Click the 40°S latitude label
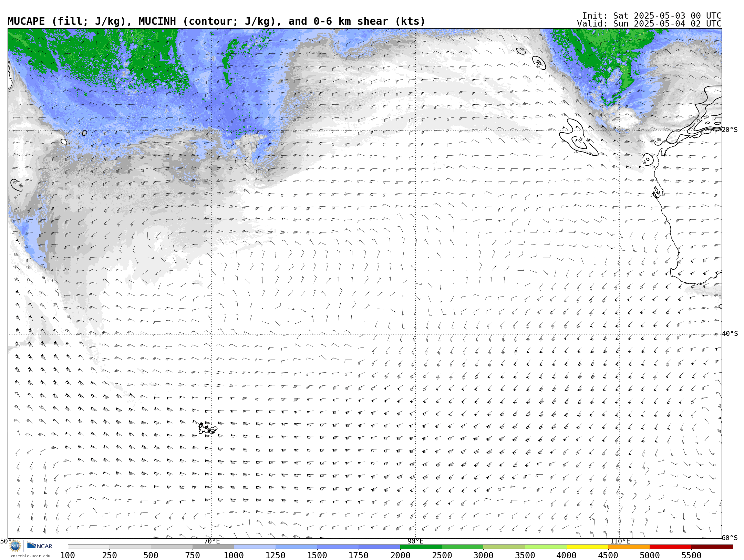This screenshot has width=744, height=560. point(730,334)
